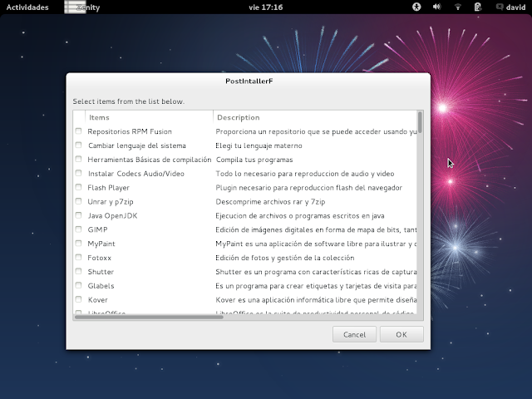Tick the Herramientas Básicas de compilación checkbox
This screenshot has height=399, width=532.
click(78, 159)
